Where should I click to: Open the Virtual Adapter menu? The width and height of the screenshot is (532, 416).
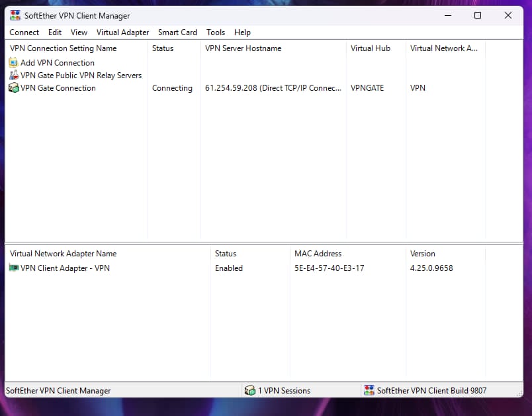122,32
